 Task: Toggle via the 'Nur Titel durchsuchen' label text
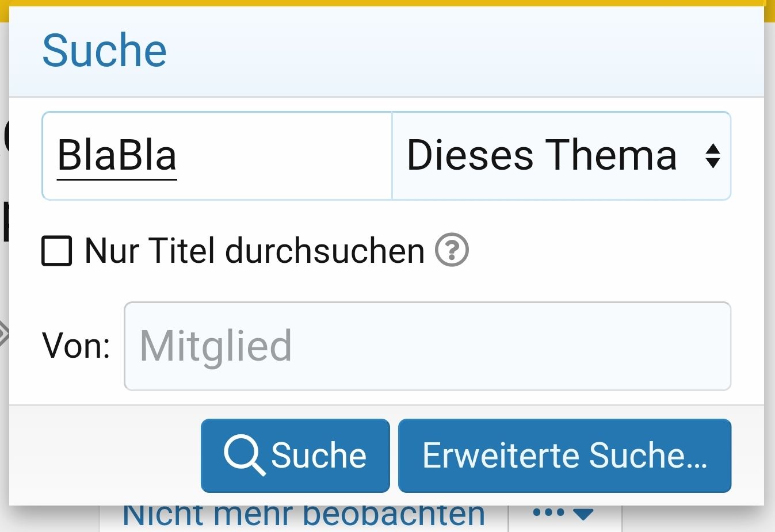[254, 251]
